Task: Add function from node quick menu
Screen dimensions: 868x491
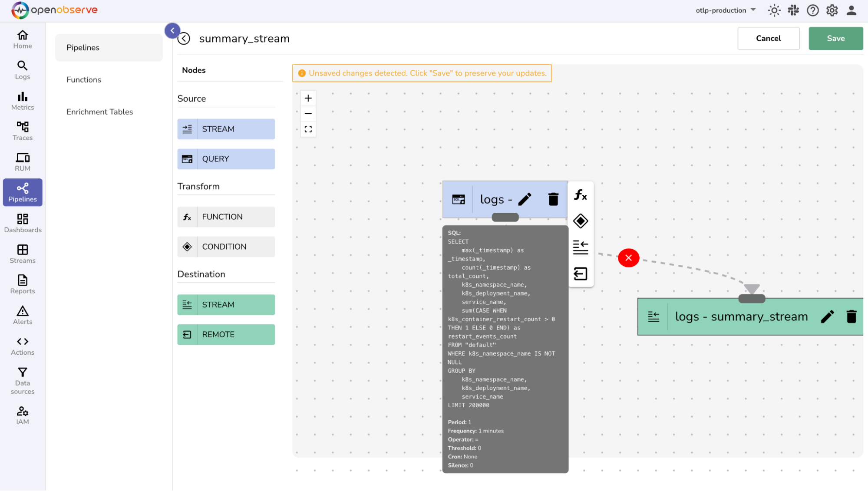Action: click(x=581, y=195)
